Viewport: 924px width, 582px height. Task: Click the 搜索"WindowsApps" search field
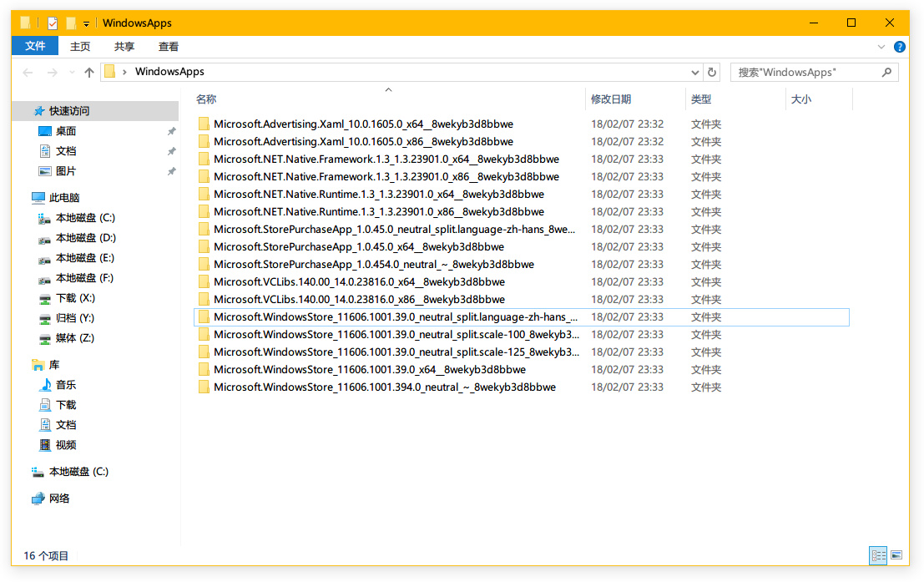tap(805, 73)
